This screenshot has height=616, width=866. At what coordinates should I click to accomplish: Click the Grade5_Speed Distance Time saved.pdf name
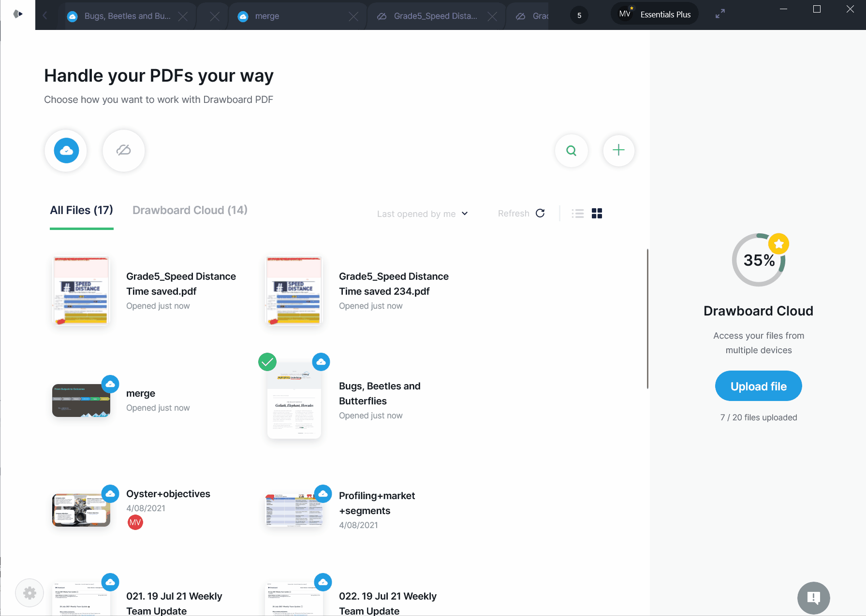point(181,284)
